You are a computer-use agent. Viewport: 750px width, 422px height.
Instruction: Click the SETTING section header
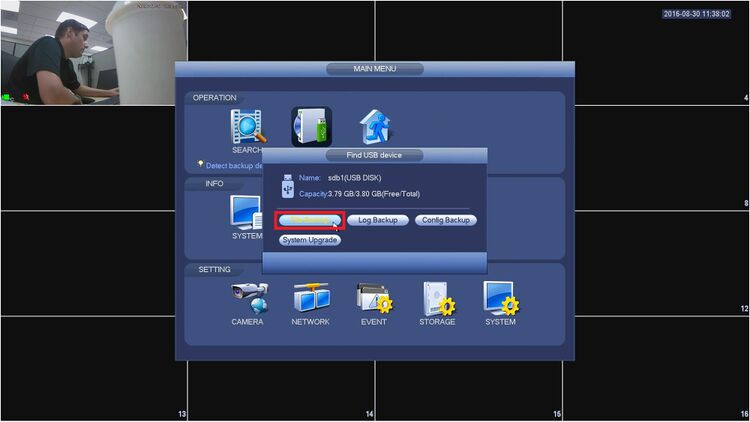point(214,269)
